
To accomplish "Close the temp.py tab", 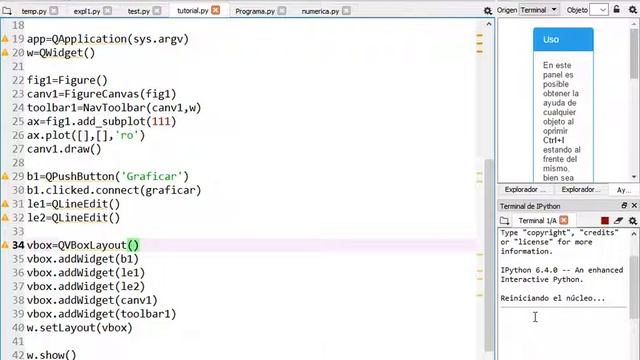I will click(x=54, y=11).
